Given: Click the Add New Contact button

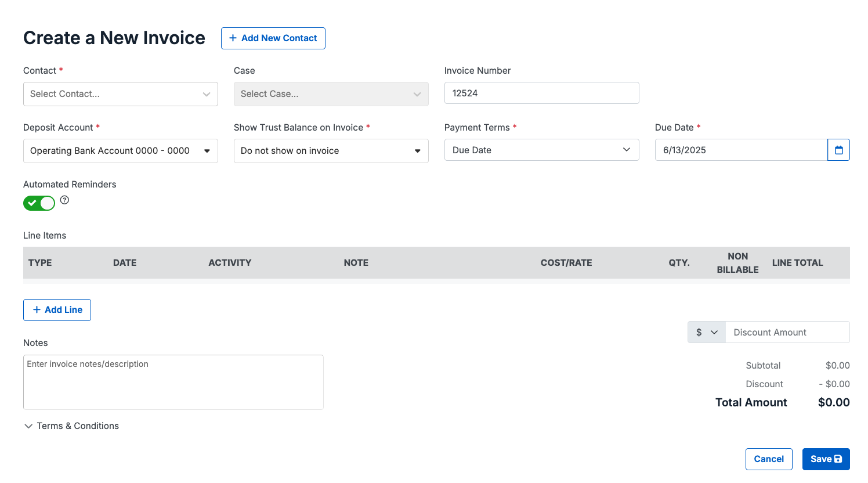Looking at the screenshot, I should tap(273, 38).
